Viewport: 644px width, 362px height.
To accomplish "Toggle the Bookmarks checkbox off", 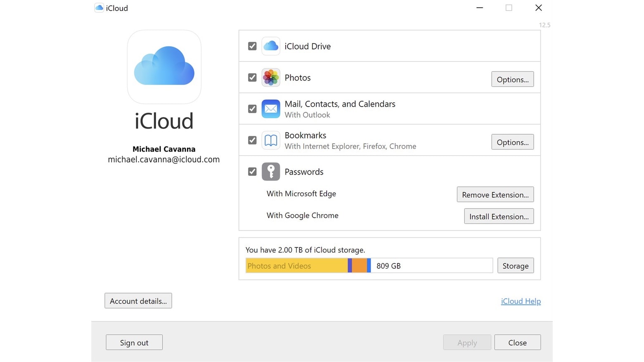I will [252, 140].
